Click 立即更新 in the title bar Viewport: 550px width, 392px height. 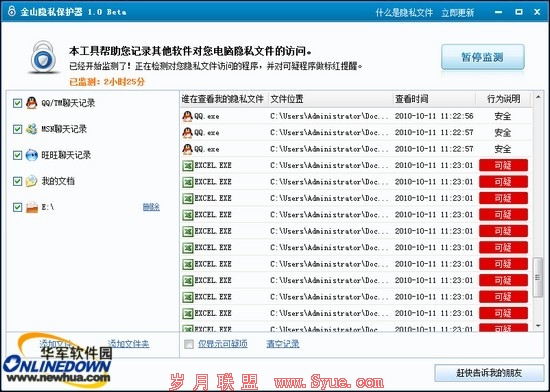457,13
